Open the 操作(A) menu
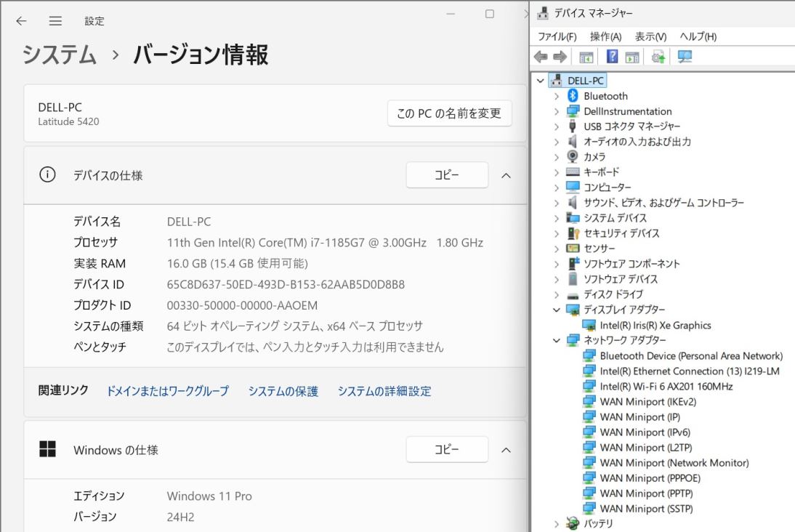Image resolution: width=795 pixels, height=532 pixels. click(605, 36)
